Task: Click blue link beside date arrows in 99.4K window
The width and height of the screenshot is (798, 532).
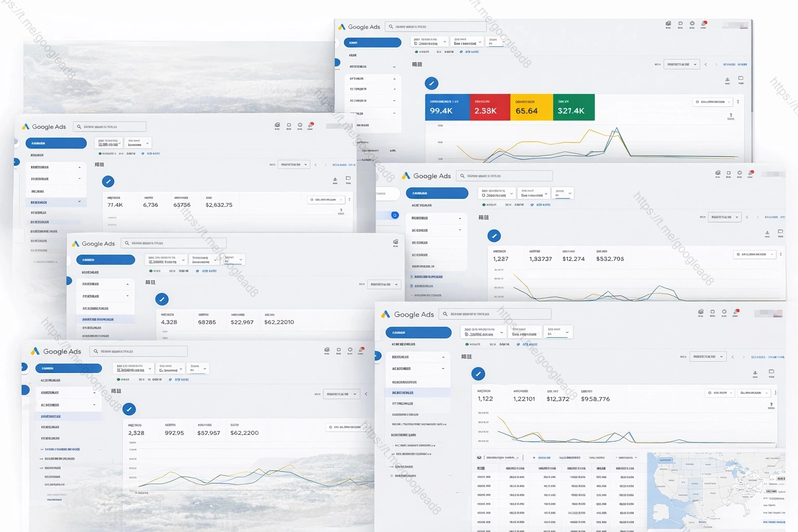Action: coord(735,64)
